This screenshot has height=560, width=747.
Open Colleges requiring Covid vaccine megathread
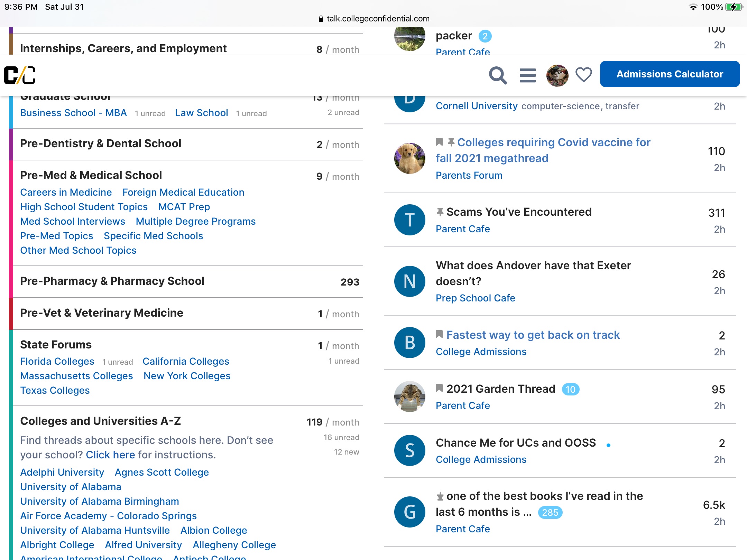[543, 150]
